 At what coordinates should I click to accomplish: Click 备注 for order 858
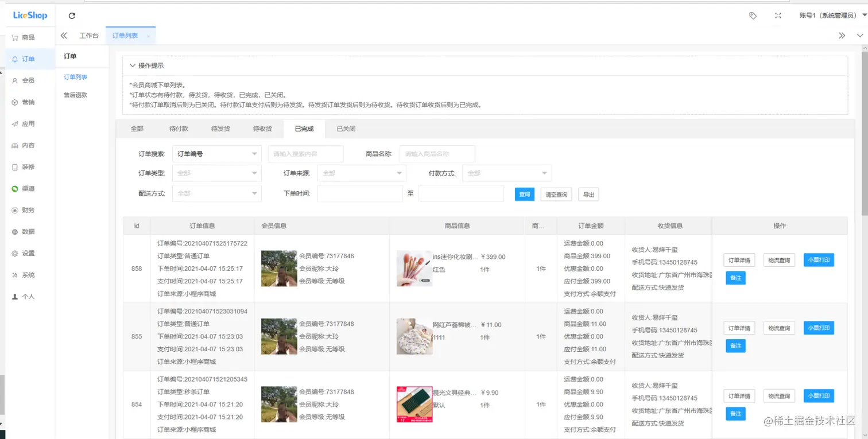735,278
